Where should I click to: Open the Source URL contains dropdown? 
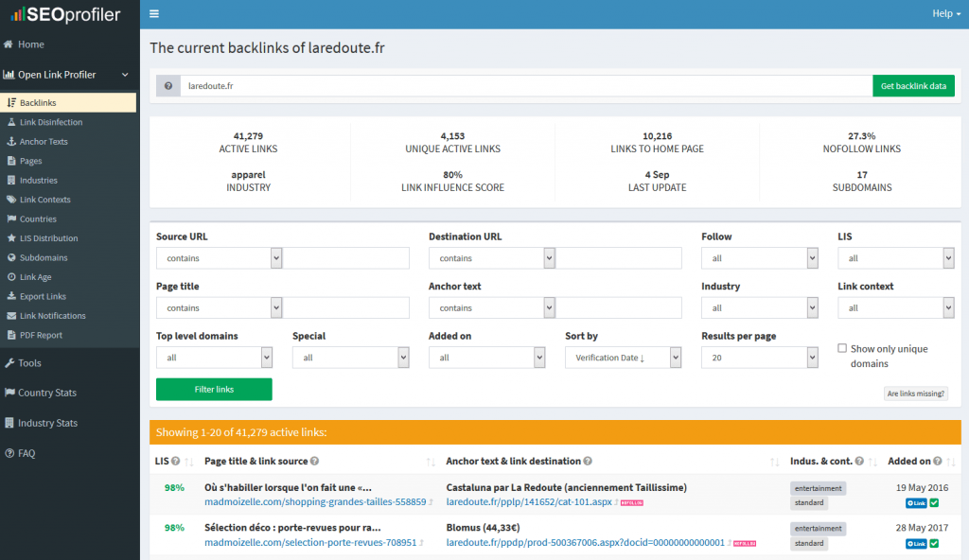point(220,258)
